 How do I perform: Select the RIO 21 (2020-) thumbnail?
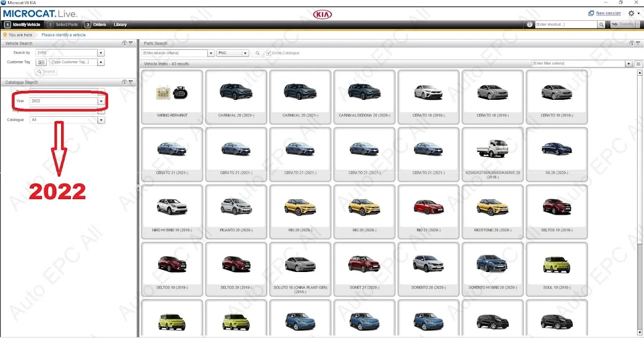point(428,212)
